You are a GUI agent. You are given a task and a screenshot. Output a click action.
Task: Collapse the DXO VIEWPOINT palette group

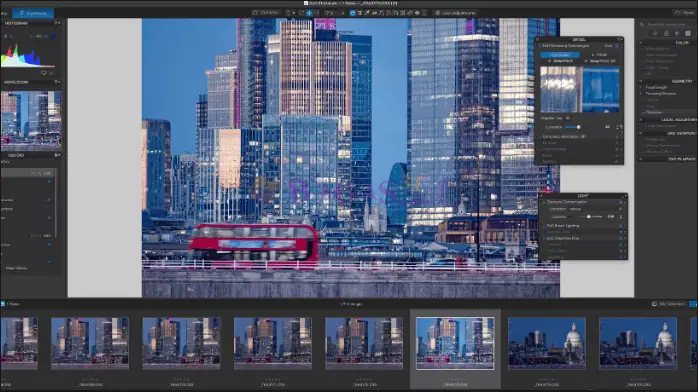(641, 133)
